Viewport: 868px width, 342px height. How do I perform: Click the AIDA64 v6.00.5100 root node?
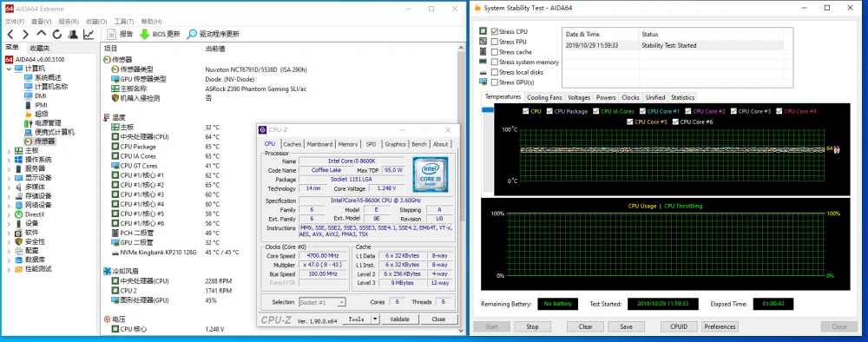coord(35,59)
